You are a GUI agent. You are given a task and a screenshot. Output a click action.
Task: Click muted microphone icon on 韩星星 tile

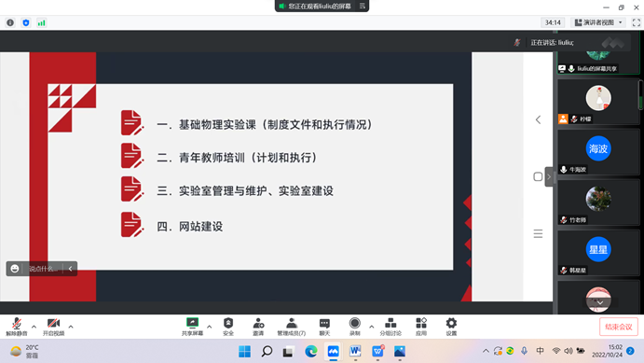(564, 270)
